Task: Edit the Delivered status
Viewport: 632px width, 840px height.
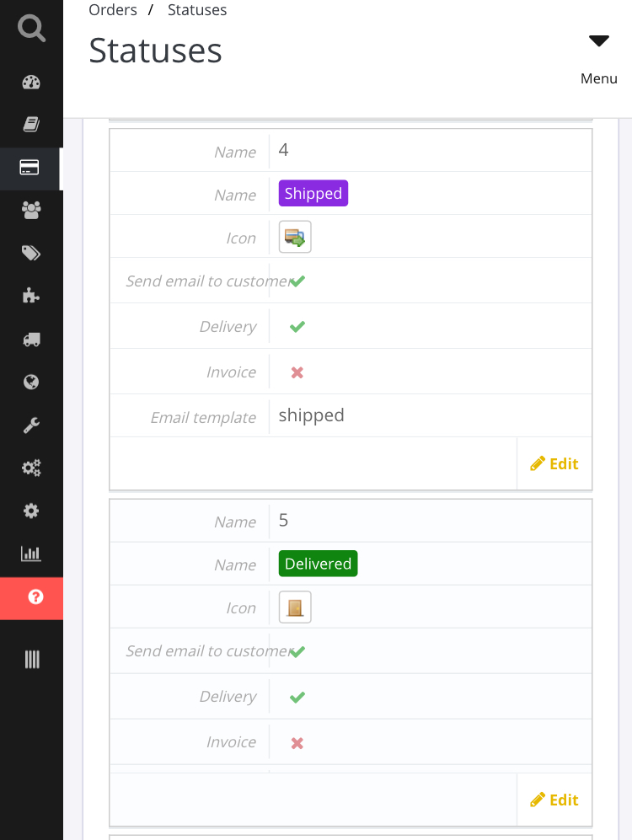Action: point(554,800)
